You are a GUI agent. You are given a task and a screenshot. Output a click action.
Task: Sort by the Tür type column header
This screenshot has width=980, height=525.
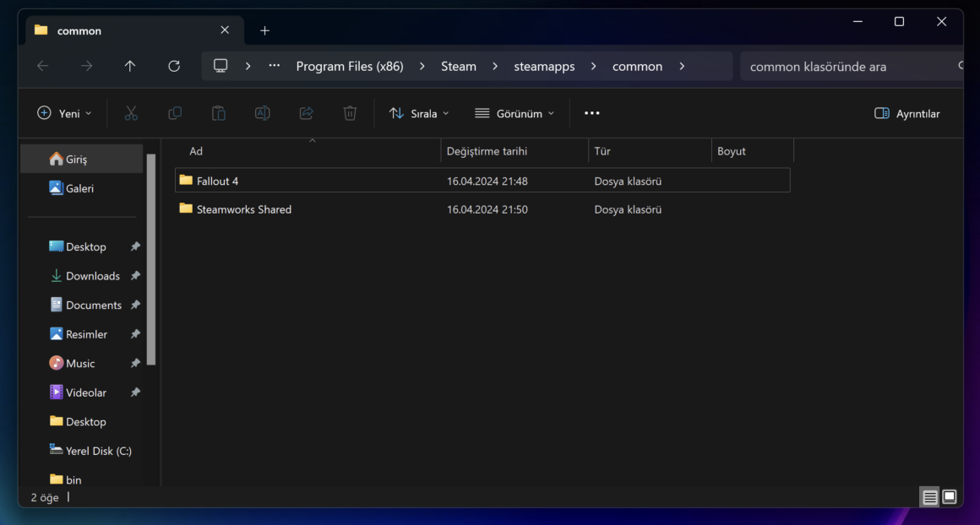point(650,151)
